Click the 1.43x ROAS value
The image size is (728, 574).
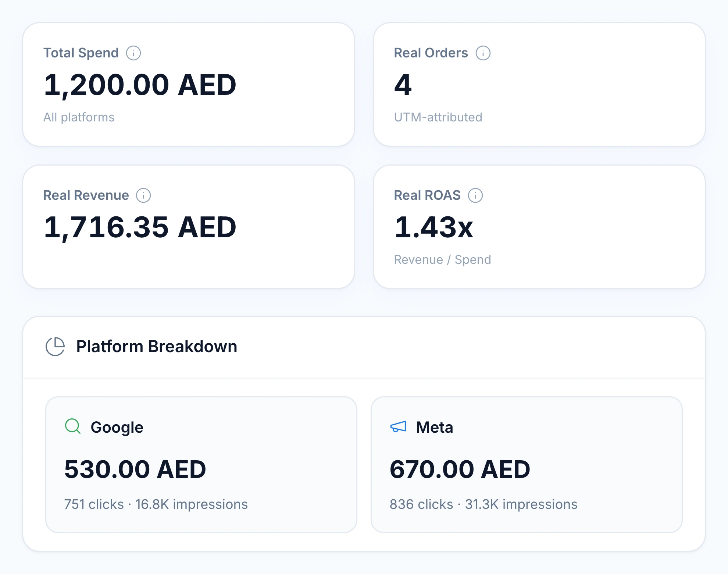point(434,227)
